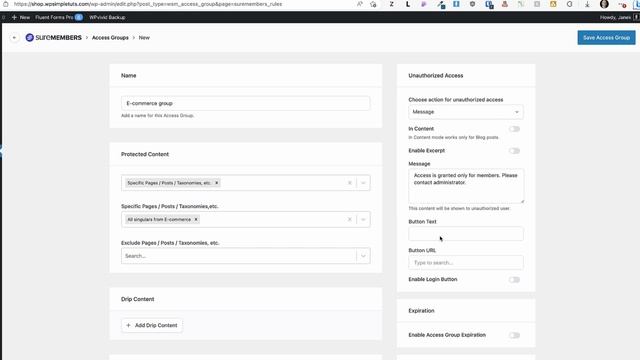
Task: Click the yellow extension icon in the browser toolbar
Action: [x=553, y=4]
